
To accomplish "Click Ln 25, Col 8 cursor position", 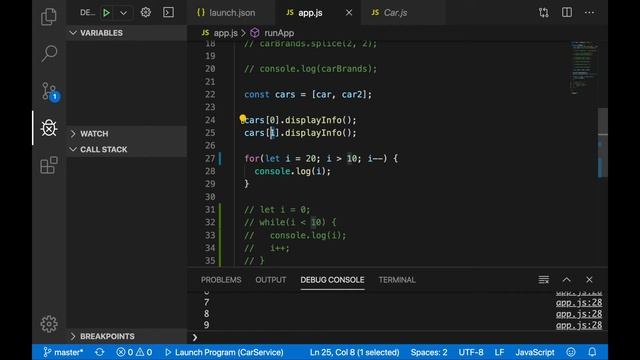I will point(354,352).
